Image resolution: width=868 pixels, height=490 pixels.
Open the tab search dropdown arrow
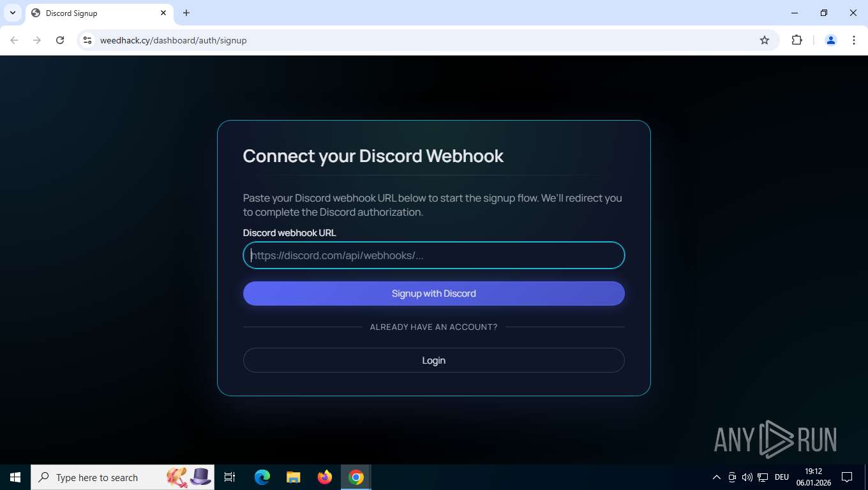(x=13, y=13)
